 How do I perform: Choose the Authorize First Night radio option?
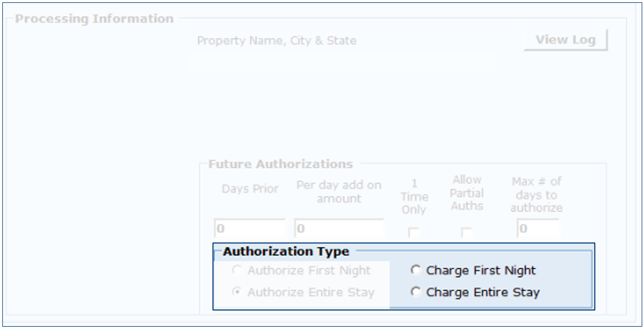tap(237, 270)
